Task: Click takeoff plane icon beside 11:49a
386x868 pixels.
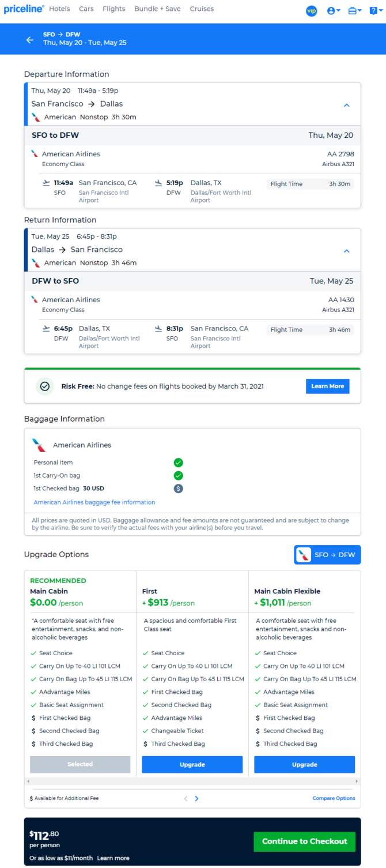Action: pyautogui.click(x=47, y=183)
